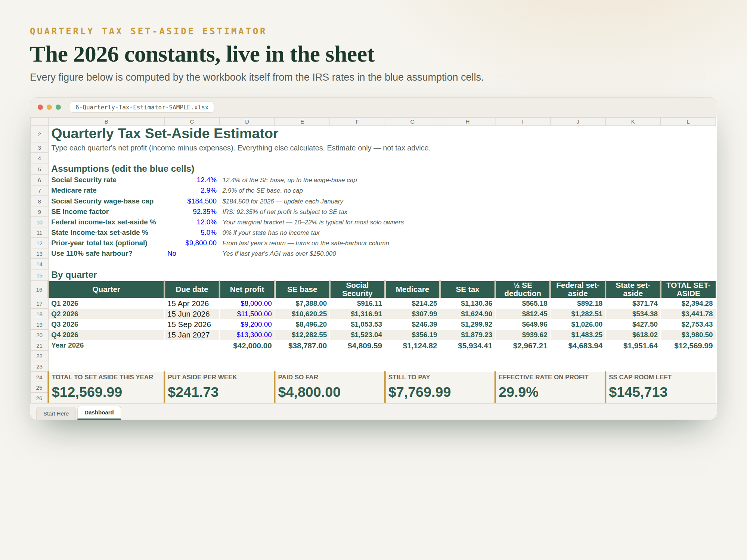Click the green maximize window dot
The width and height of the screenshot is (747, 560).
pyautogui.click(x=58, y=107)
